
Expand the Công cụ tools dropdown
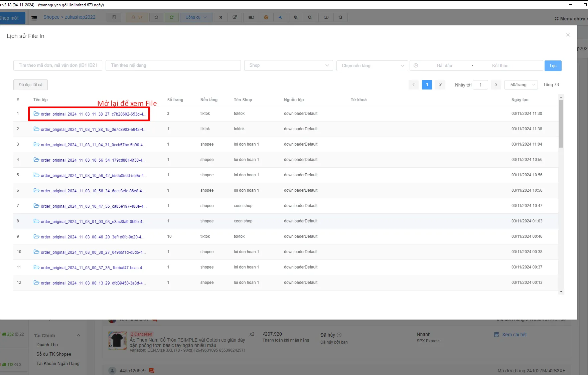pos(196,17)
